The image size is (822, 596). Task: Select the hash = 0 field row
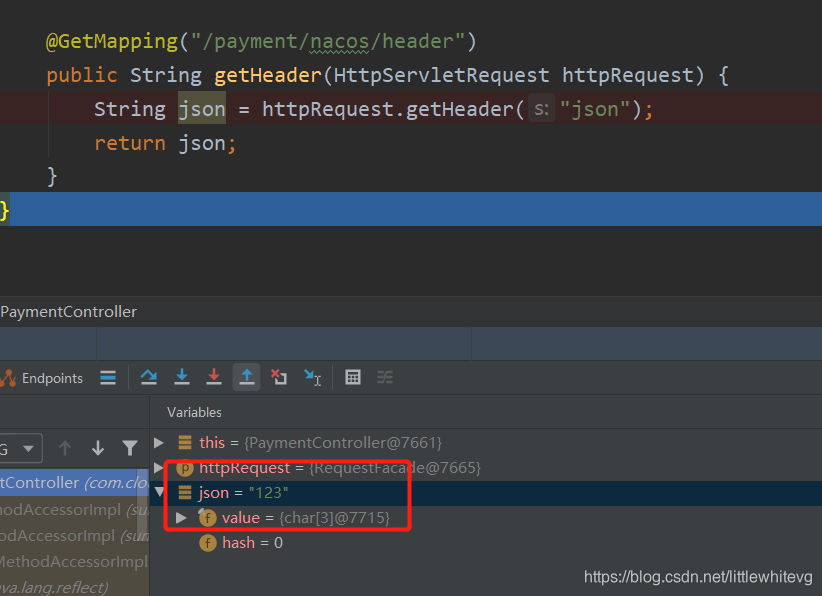tap(485, 543)
